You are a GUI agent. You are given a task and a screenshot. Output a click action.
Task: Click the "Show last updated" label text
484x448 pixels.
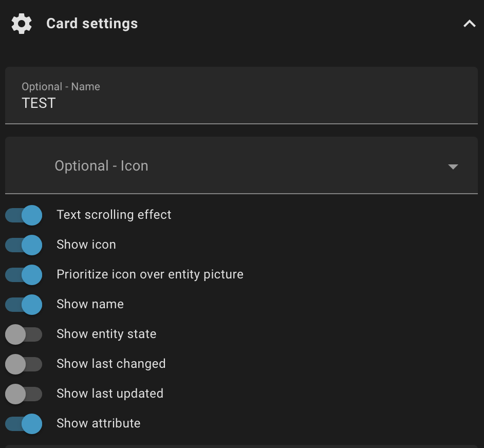coord(109,394)
